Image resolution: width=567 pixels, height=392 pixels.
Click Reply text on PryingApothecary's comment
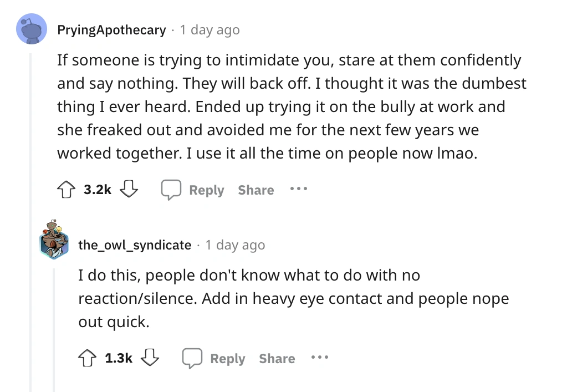pos(206,190)
